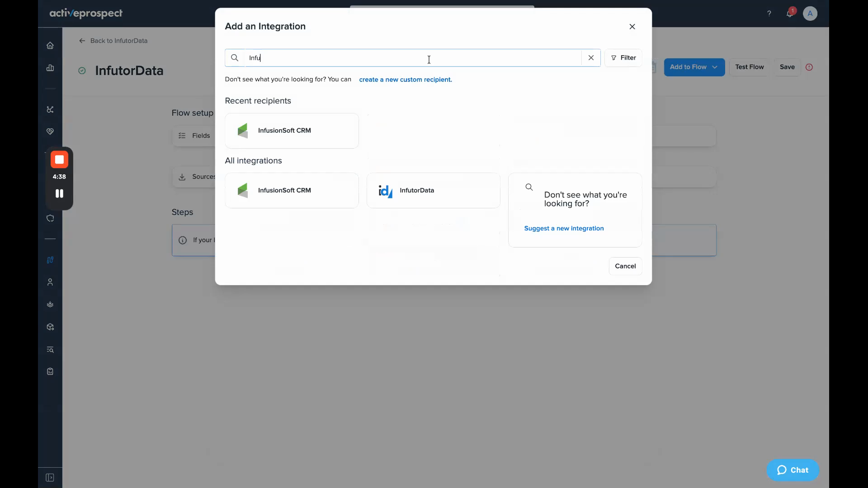Save the flow

pos(787,67)
